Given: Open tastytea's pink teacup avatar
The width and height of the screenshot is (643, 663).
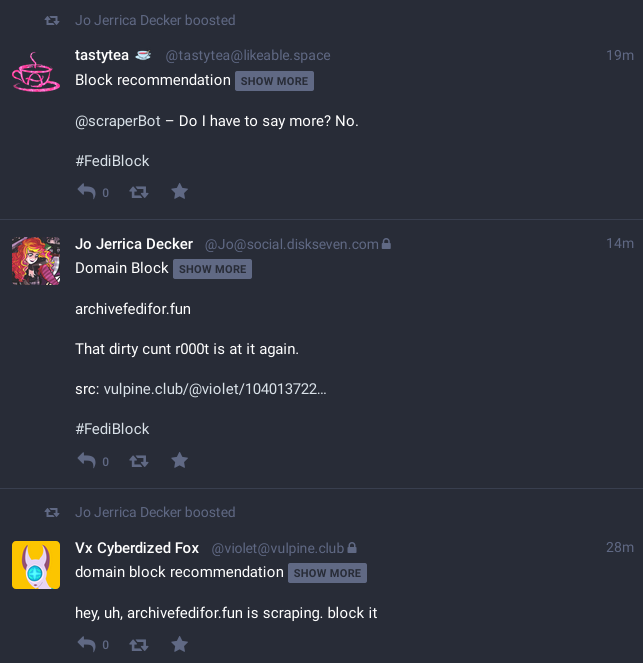Looking at the screenshot, I should point(36,72).
